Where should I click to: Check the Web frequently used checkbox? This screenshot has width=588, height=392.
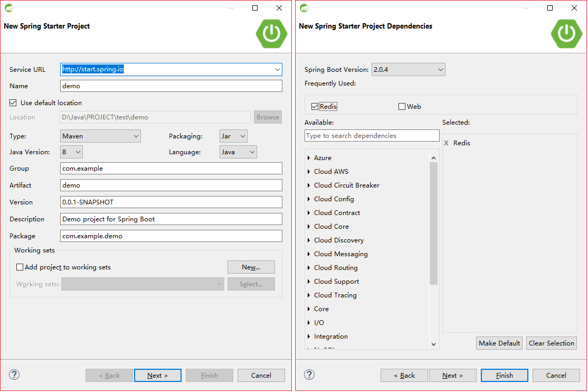pos(402,107)
